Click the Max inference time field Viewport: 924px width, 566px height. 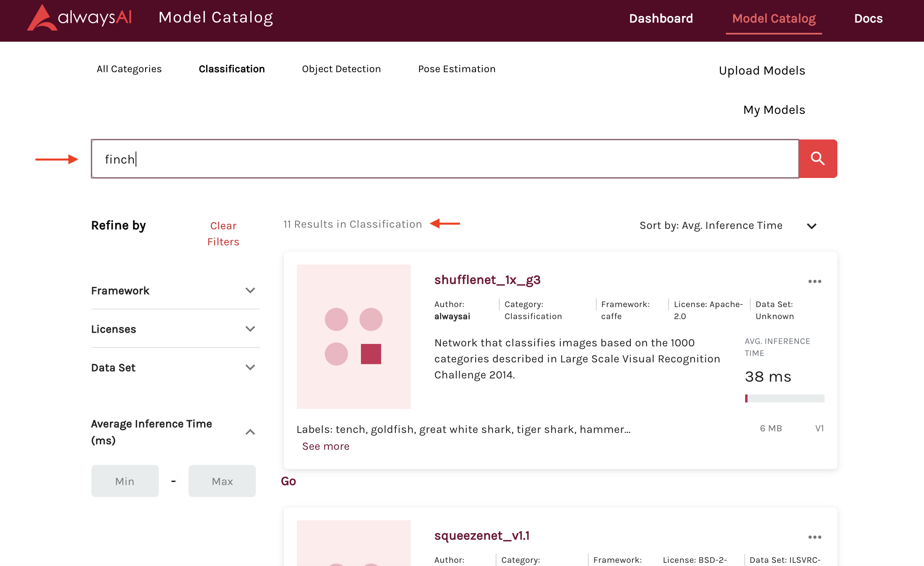[222, 481]
